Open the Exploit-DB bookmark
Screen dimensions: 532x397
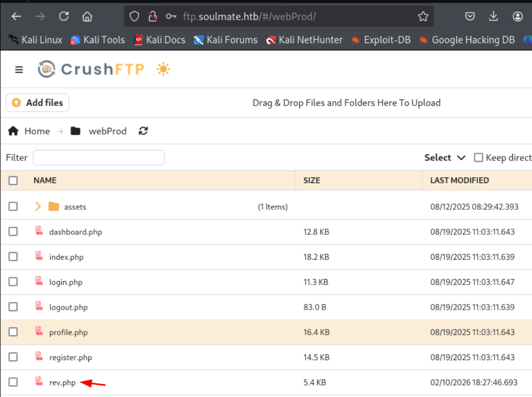[x=386, y=39]
